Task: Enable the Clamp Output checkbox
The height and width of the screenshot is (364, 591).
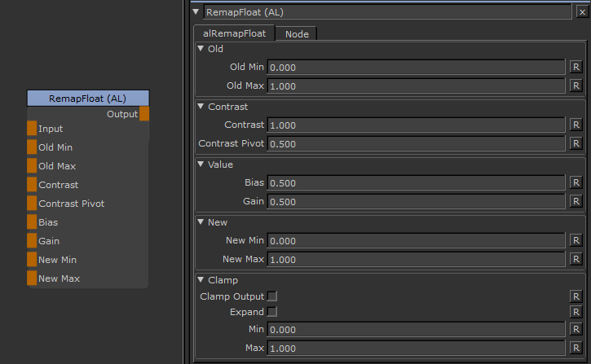Action: [x=272, y=296]
